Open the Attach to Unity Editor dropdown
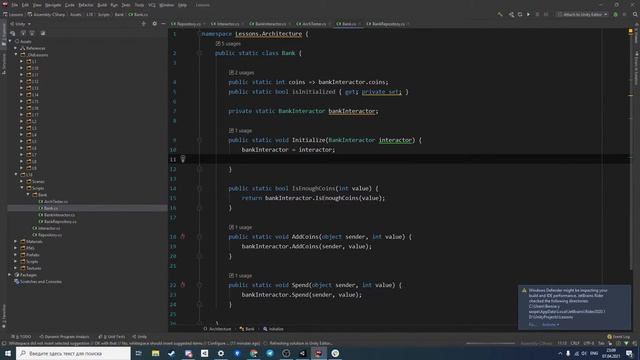This screenshot has width=640, height=360. click(582, 14)
